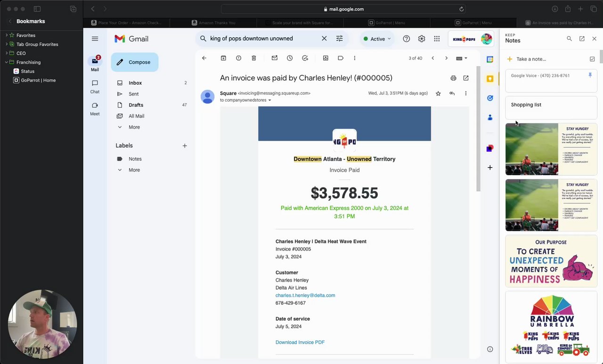Open the input tools dropdown

coord(462,58)
